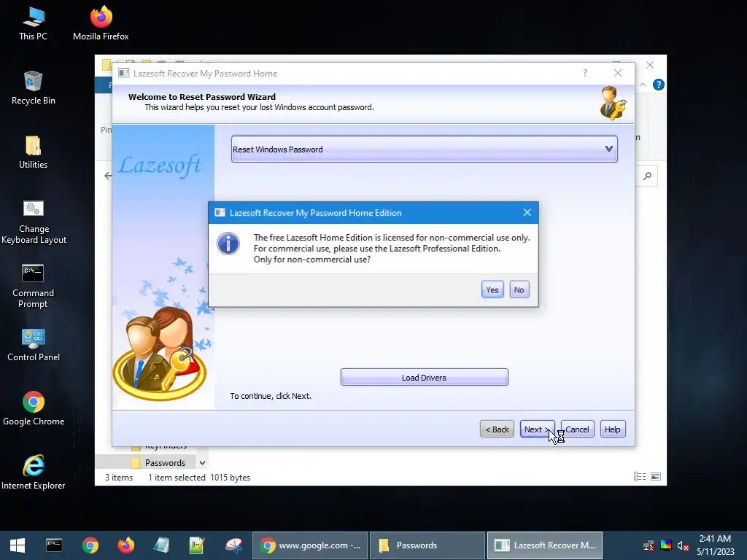Click the Back button in wizard
Screen dimensions: 747x560
tap(497, 429)
